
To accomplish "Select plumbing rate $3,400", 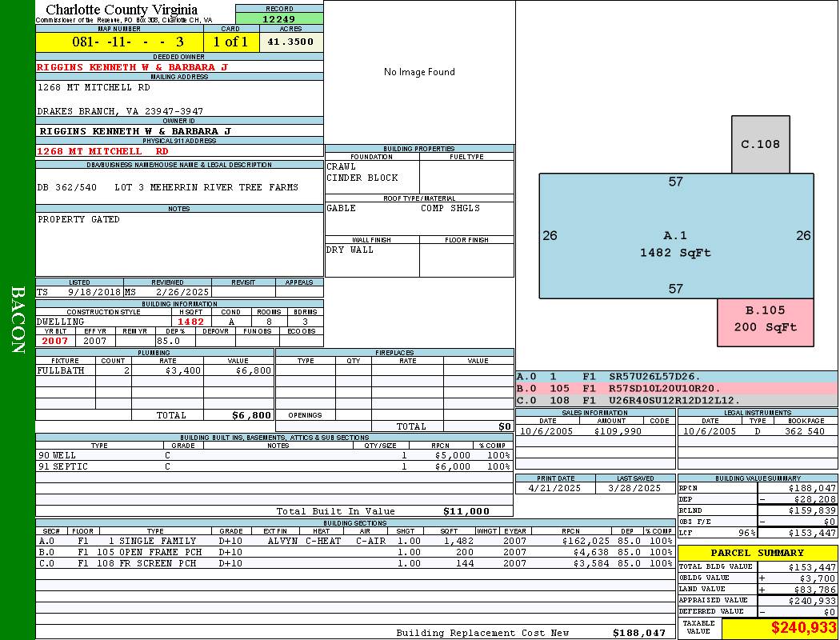I will click(183, 370).
